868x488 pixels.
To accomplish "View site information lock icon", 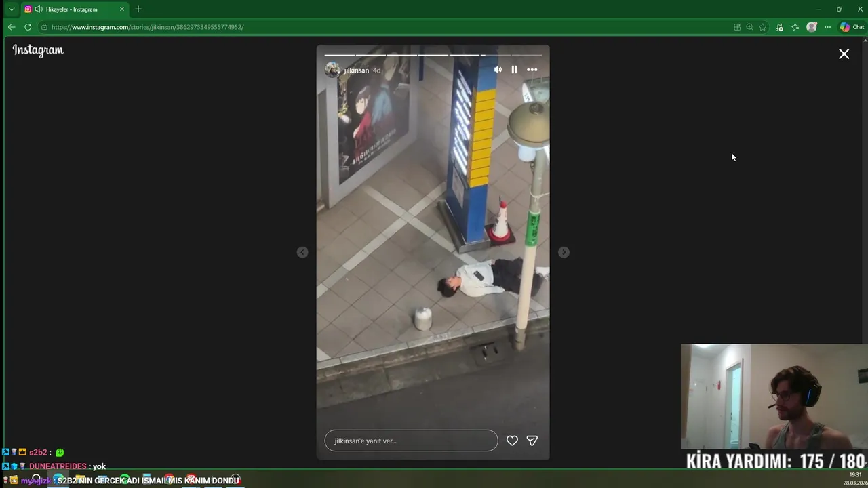I will [x=44, y=27].
